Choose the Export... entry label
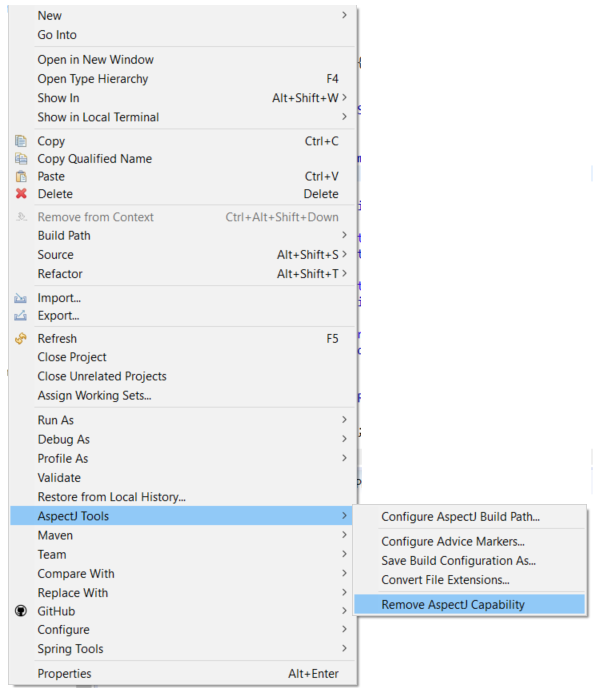This screenshot has height=691, width=614. pyautogui.click(x=59, y=316)
